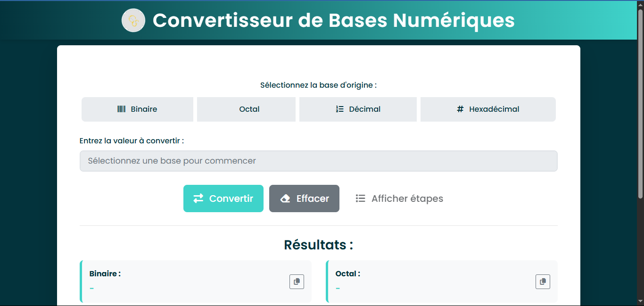Click the Afficher étapes label

407,198
